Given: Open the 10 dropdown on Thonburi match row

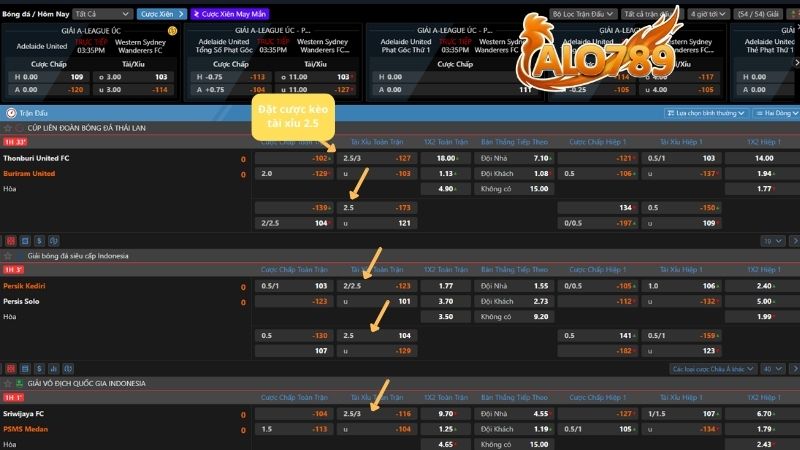Looking at the screenshot, I should 772,241.
